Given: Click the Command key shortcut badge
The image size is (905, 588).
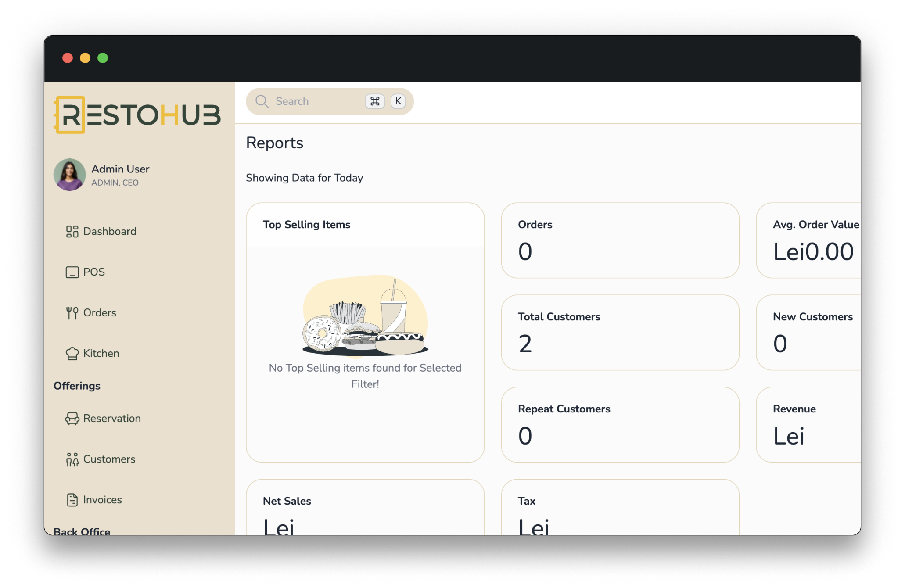Looking at the screenshot, I should [375, 101].
